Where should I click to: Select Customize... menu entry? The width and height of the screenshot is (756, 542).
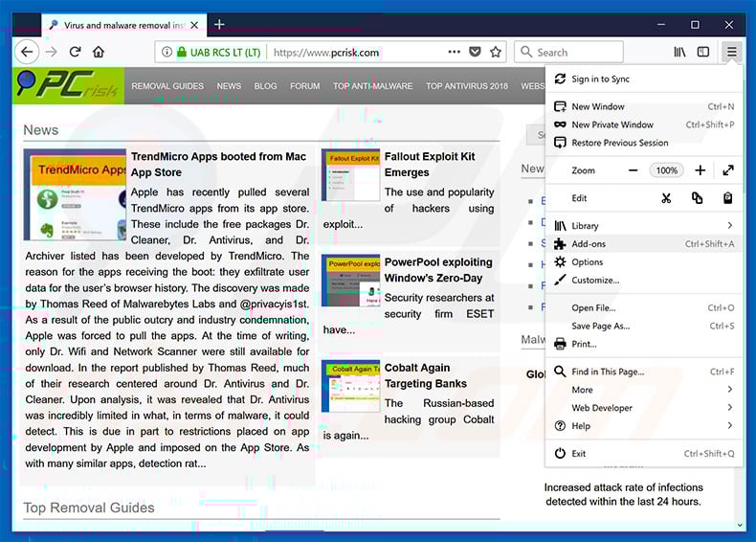644,280
